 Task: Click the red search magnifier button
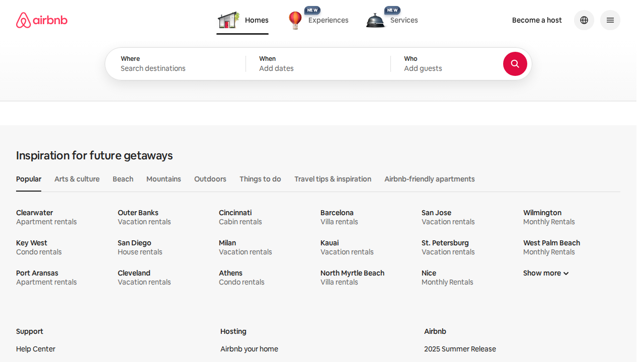515,64
